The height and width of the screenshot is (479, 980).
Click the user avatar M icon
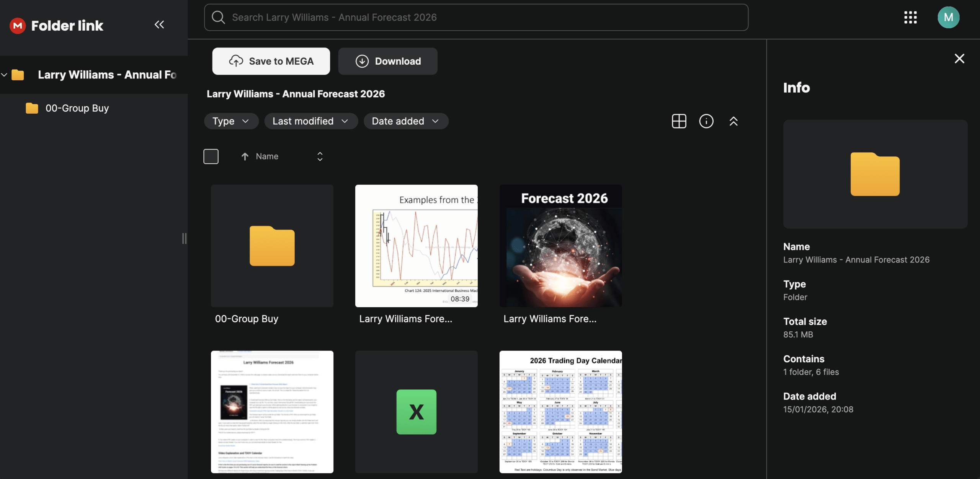pyautogui.click(x=948, y=17)
